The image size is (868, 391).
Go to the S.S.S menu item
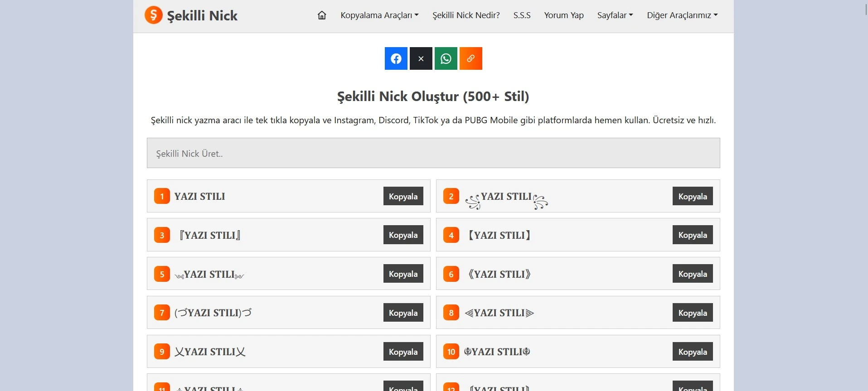[x=522, y=15]
